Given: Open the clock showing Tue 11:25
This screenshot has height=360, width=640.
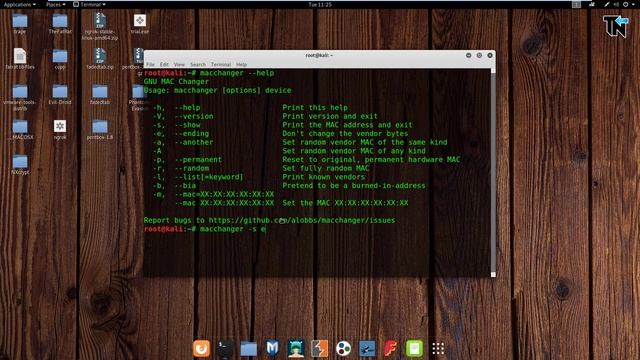Looking at the screenshot, I should point(320,4).
